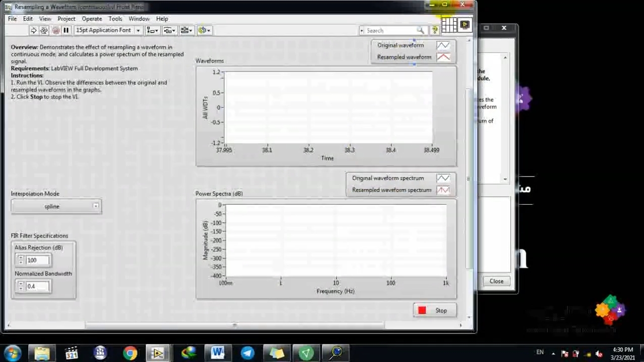Expand the 15pt Application Font dropdown
This screenshot has height=362, width=644.
tap(108, 31)
